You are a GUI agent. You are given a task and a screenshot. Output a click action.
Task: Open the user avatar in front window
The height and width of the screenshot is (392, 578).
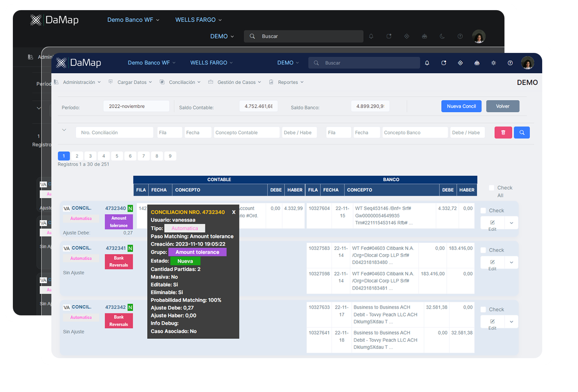click(527, 63)
